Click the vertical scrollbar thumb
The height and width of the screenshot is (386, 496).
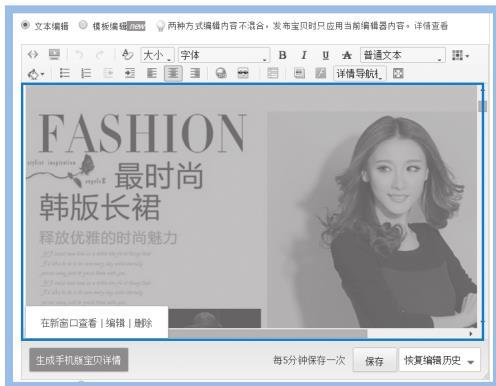point(482,106)
